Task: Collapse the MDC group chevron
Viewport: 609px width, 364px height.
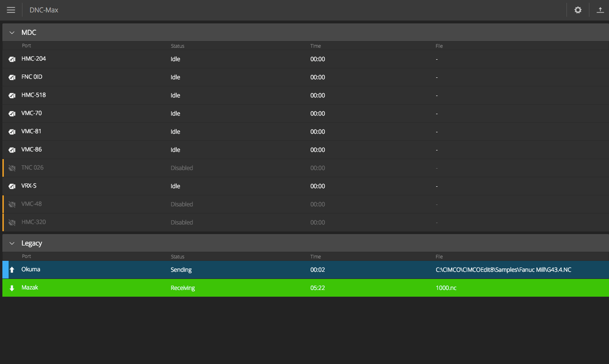Action: 12,33
